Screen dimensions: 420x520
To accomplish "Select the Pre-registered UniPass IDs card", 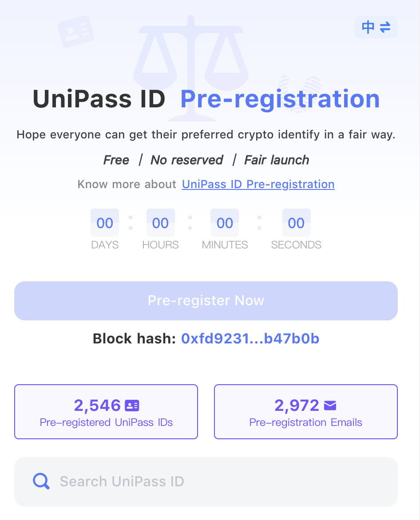I will point(106,412).
